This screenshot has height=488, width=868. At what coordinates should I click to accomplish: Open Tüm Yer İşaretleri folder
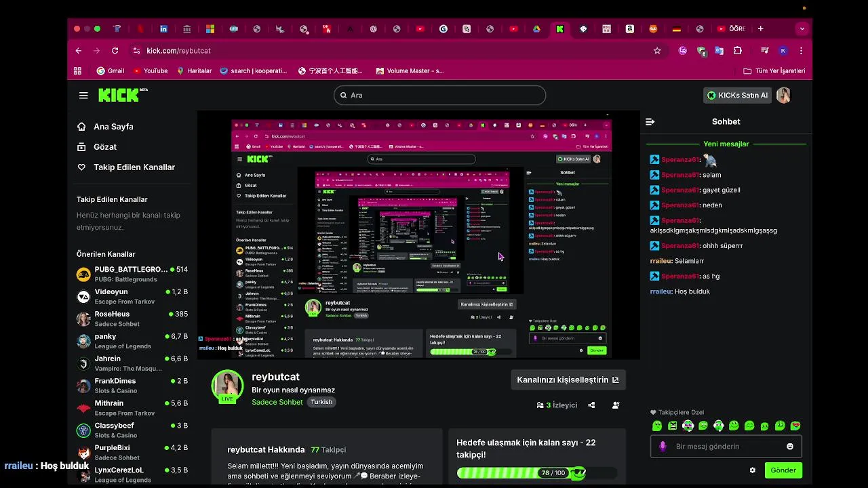click(x=774, y=70)
